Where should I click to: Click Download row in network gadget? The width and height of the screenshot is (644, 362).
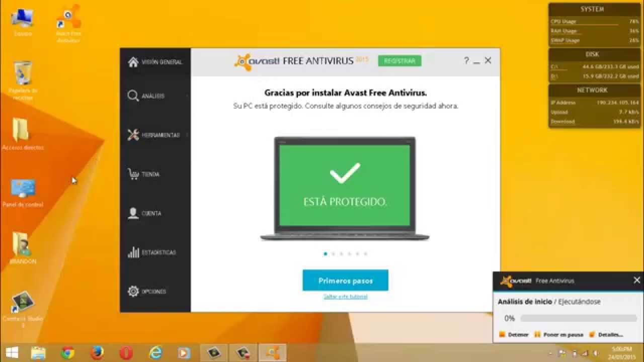(594, 122)
